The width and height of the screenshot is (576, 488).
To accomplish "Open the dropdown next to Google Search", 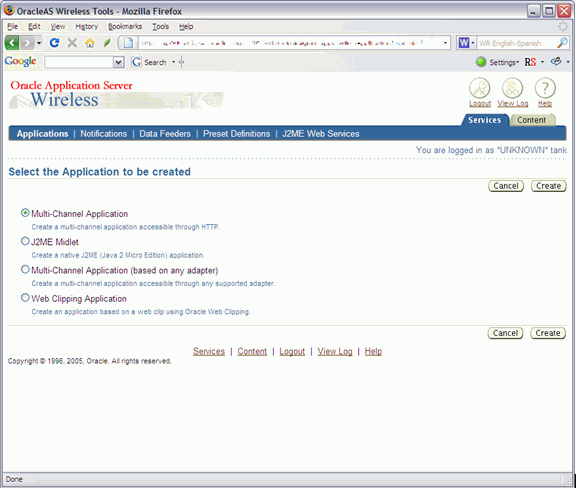I will 173,62.
